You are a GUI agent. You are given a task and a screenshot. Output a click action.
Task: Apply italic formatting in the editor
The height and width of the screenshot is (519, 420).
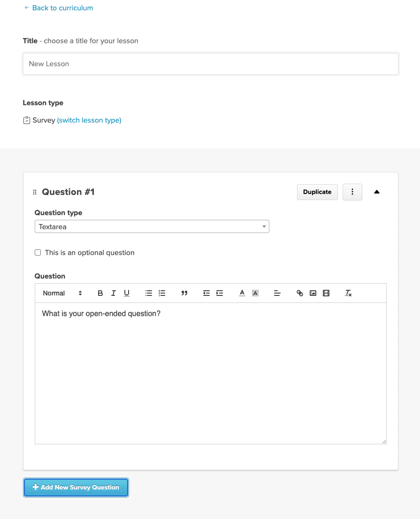114,293
